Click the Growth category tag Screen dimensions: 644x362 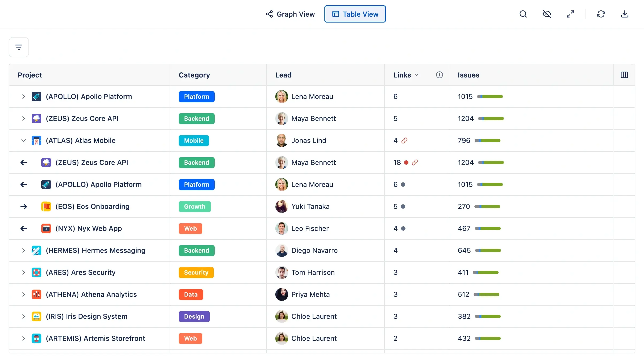coord(195,206)
